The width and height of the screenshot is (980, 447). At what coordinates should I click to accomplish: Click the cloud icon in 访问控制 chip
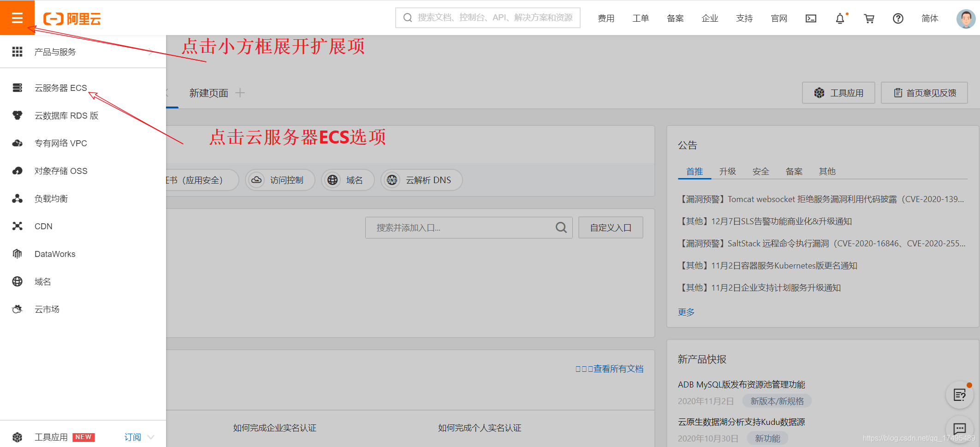(x=256, y=180)
